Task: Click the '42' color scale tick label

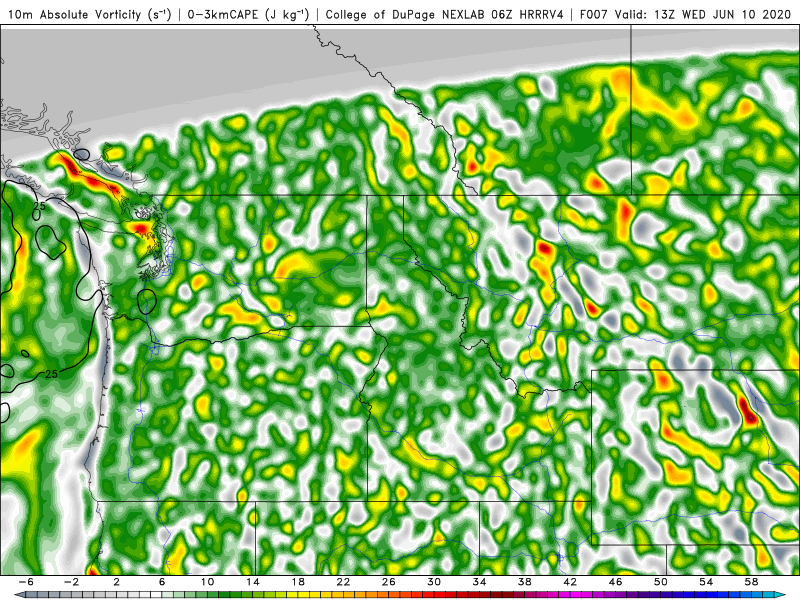Action: (570, 582)
